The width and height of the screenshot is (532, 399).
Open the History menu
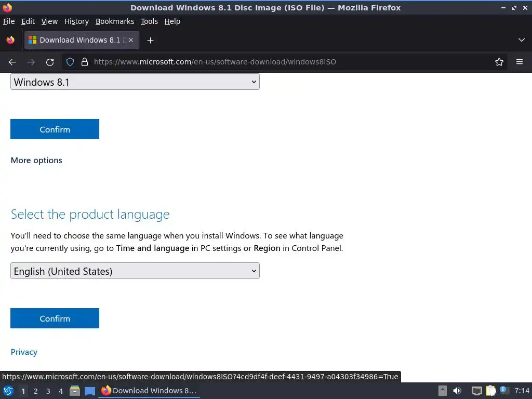(77, 21)
